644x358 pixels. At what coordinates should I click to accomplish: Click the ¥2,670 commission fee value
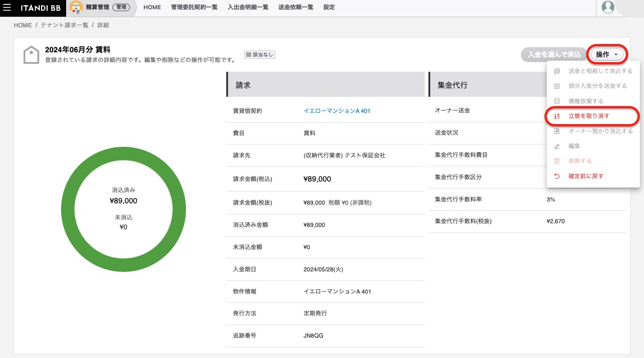point(556,221)
